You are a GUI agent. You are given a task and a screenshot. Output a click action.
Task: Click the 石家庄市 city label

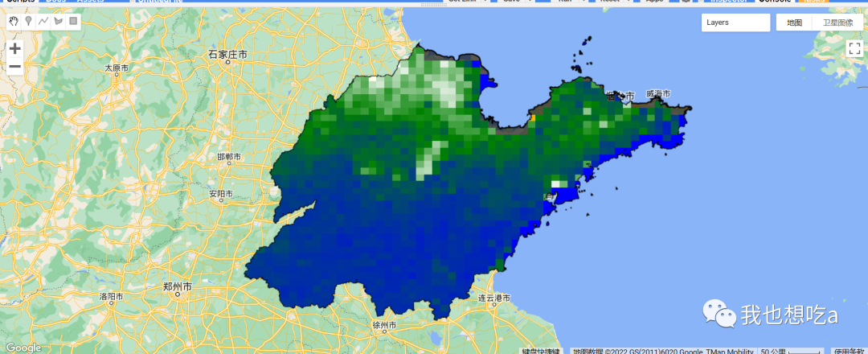(x=227, y=54)
